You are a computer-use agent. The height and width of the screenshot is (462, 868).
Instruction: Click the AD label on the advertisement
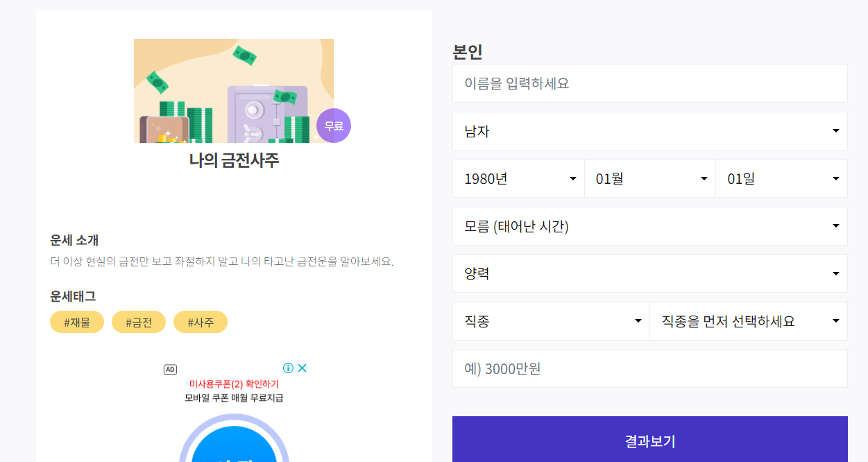[x=170, y=369]
